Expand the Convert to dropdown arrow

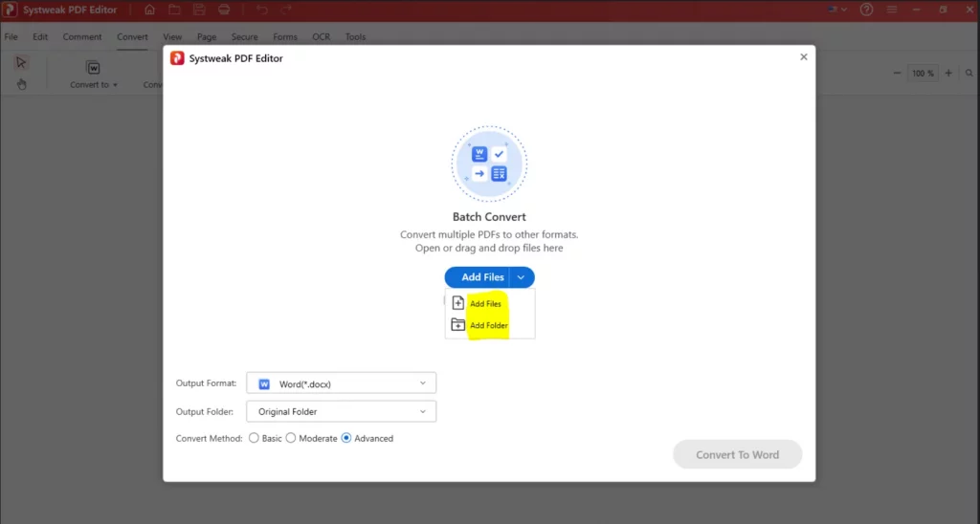[x=115, y=85]
